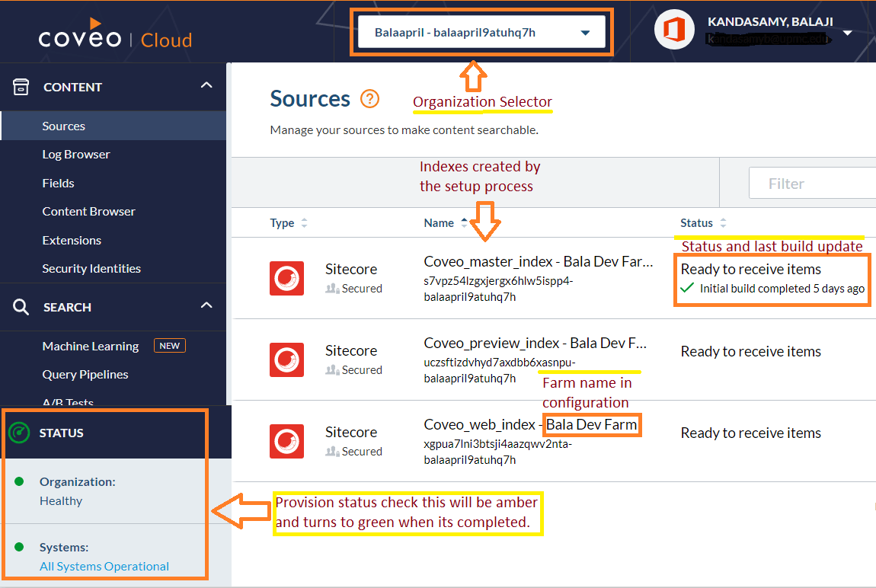Click Sitecore icon for Coveo_preview_index row
This screenshot has height=588, width=876.
[x=286, y=360]
